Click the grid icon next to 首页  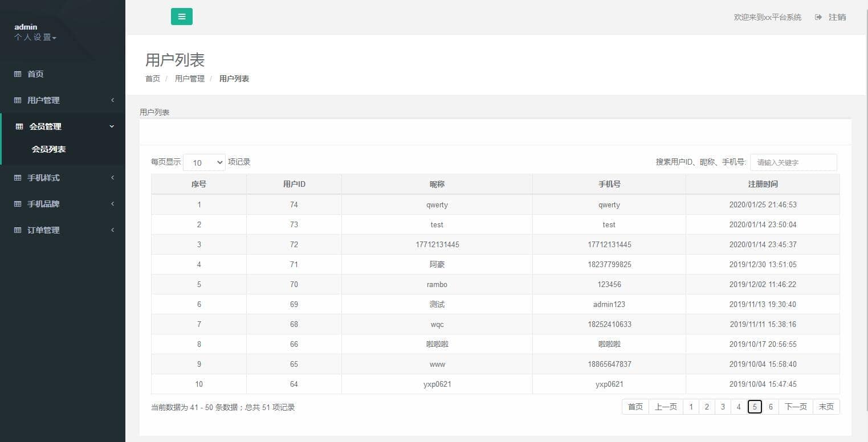coord(18,74)
